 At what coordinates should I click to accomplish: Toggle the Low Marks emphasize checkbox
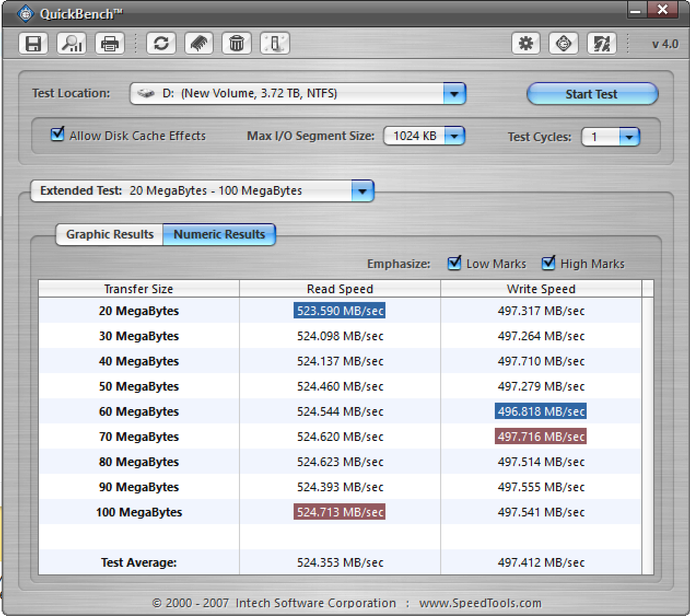click(x=454, y=263)
